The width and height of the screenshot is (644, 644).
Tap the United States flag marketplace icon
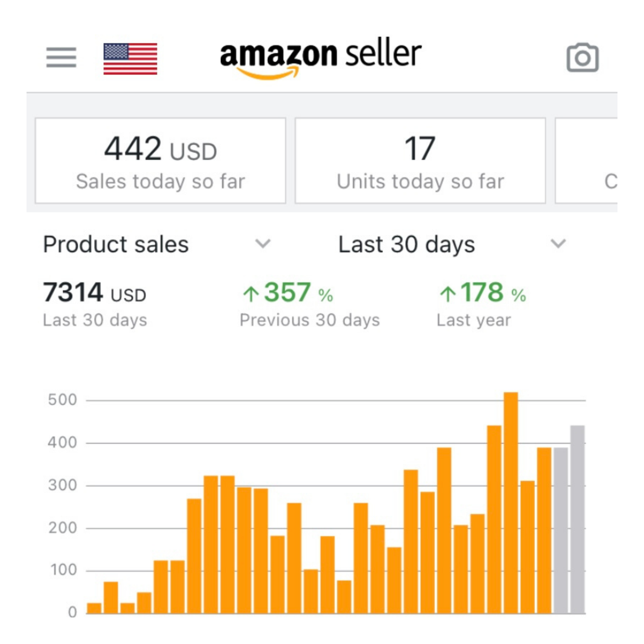130,59
